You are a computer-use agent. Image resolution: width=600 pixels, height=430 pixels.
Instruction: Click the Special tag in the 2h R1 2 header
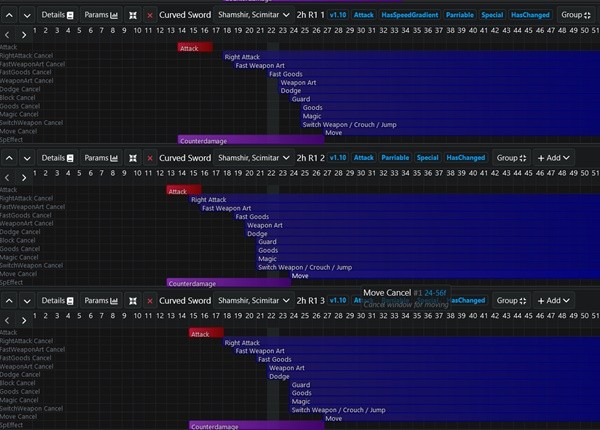click(428, 158)
